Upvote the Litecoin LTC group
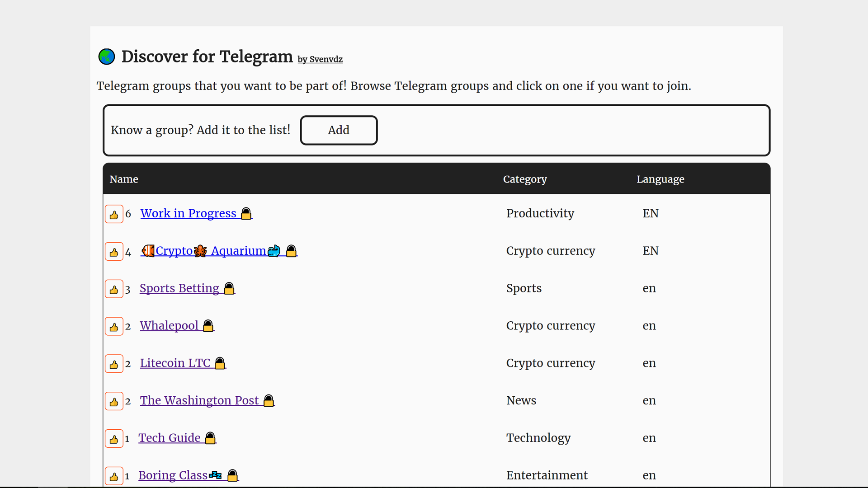Screen dimensions: 868x488 coord(113,364)
